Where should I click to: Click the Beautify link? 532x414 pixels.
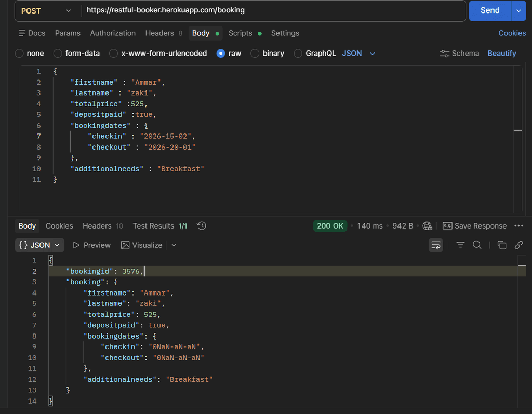[x=502, y=54]
